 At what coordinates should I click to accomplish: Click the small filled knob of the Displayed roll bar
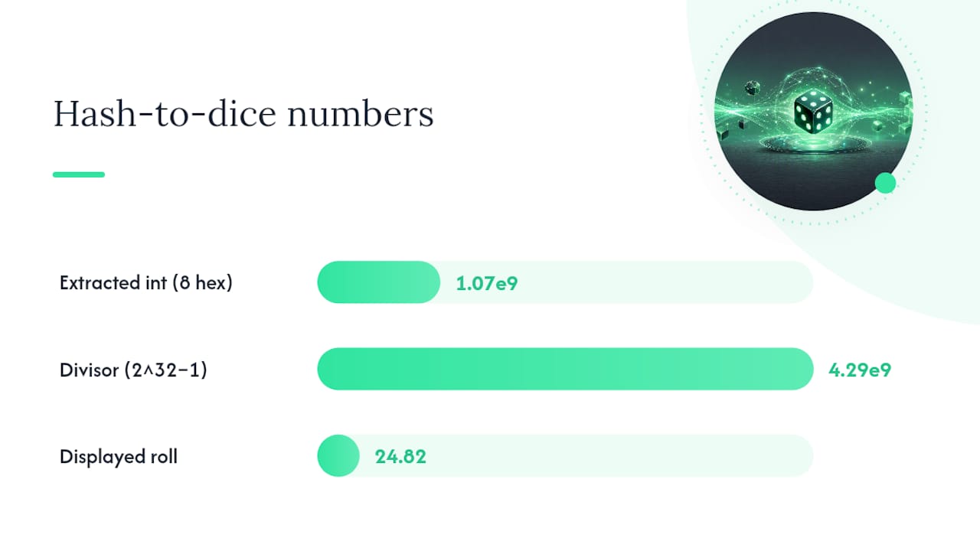click(x=338, y=455)
